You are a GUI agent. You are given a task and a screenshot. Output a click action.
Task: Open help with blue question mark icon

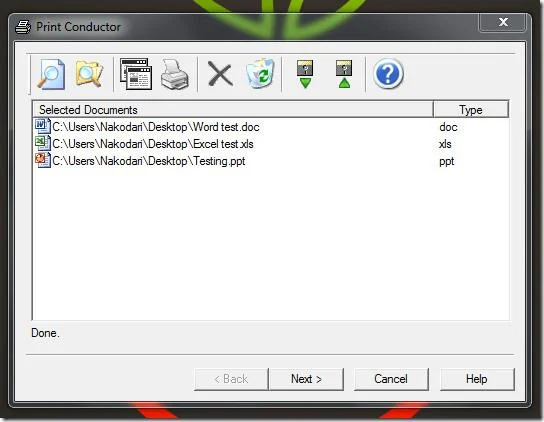coord(388,74)
